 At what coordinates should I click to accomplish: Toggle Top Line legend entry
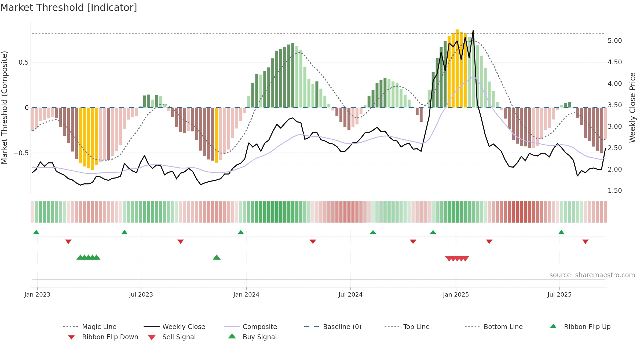pyautogui.click(x=407, y=327)
